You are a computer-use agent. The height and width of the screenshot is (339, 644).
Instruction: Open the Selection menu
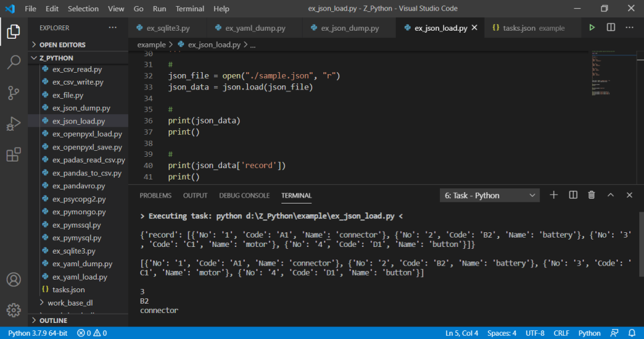coord(83,9)
